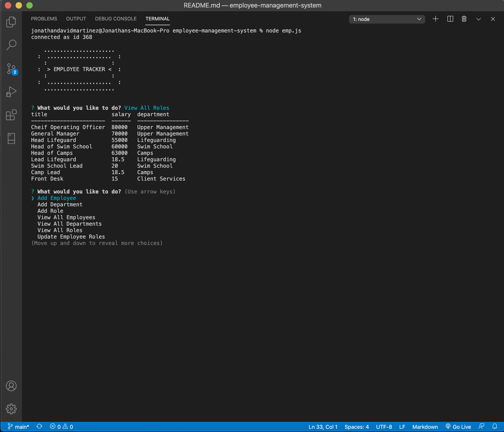Image resolution: width=504 pixels, height=432 pixels.
Task: Switch to the DEBUG CONSOLE tab
Action: [116, 19]
